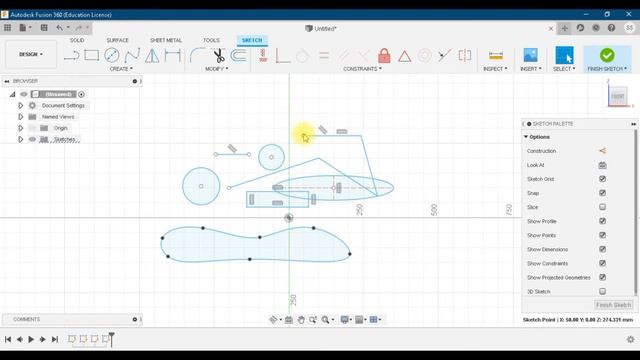Select the Circle sketch tool
Image resolution: width=640 pixels, height=360 pixels.
[x=111, y=55]
